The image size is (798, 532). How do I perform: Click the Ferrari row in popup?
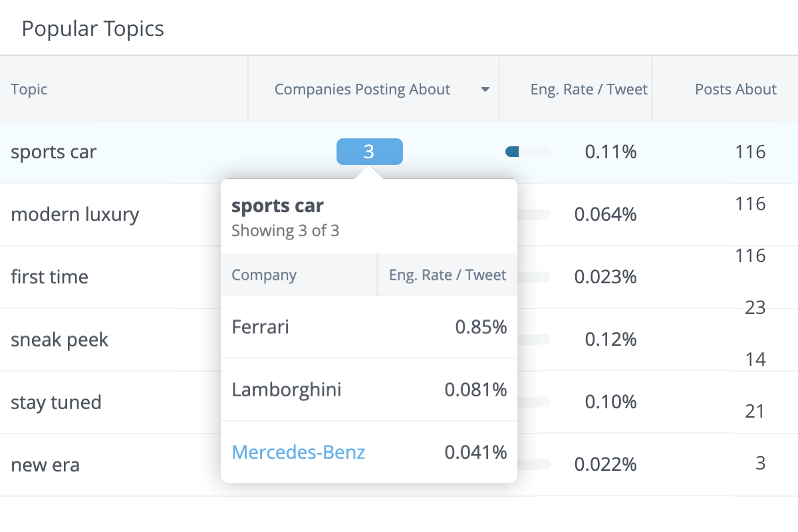(369, 327)
